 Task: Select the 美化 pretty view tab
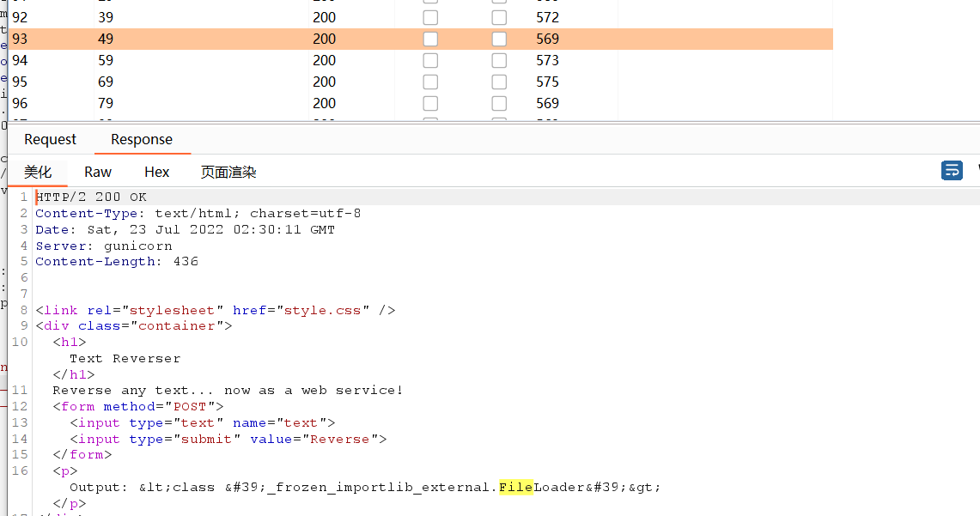38,172
